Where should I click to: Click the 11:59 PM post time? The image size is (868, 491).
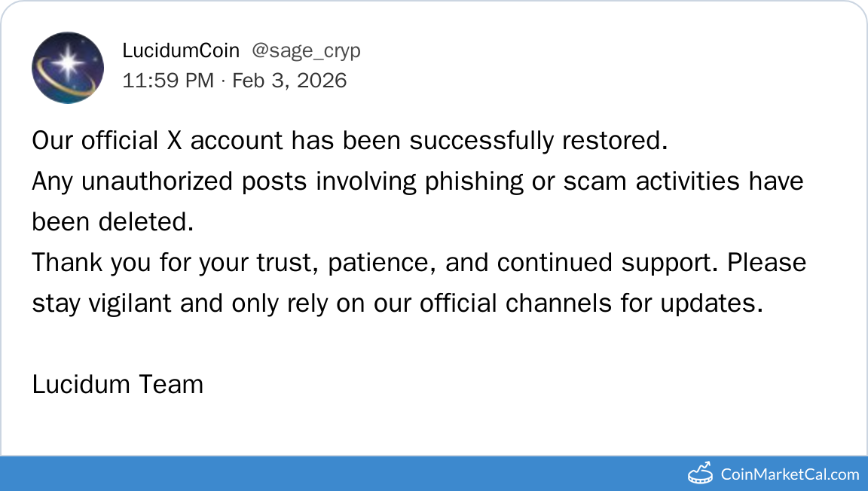(168, 81)
